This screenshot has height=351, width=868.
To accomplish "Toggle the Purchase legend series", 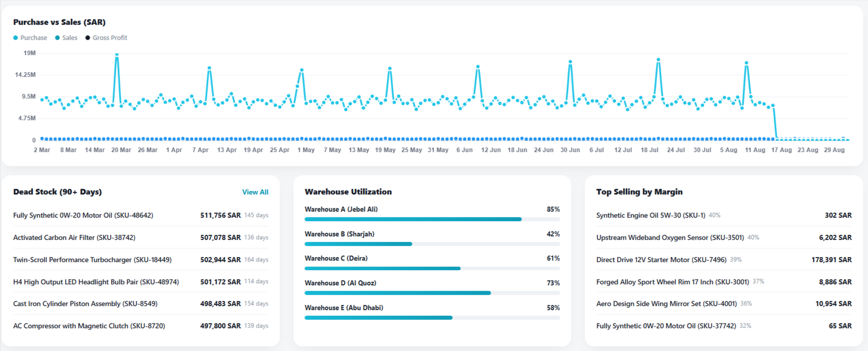I will [30, 38].
